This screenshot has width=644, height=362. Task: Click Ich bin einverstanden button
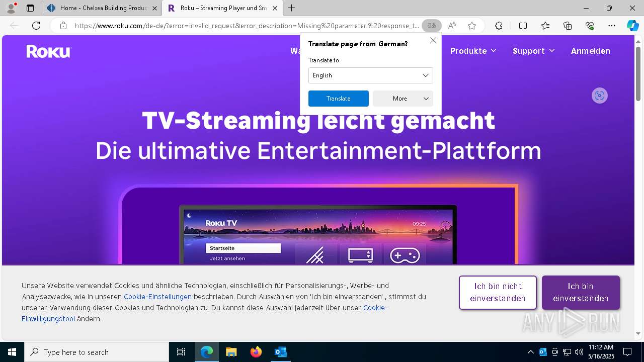pos(581,293)
